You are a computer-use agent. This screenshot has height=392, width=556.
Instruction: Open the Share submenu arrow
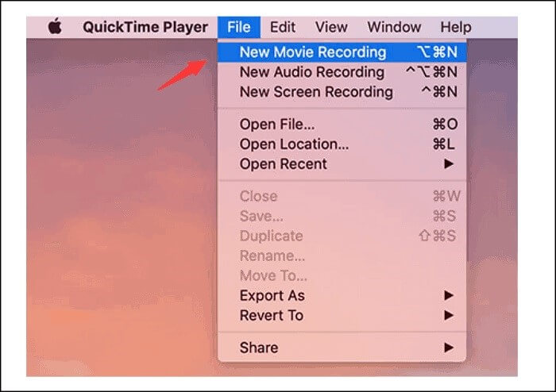(x=449, y=348)
